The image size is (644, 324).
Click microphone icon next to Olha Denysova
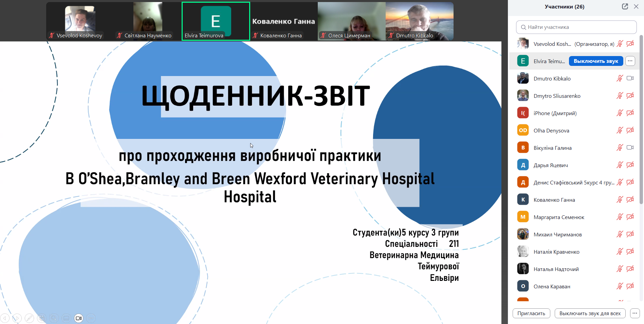tap(620, 130)
